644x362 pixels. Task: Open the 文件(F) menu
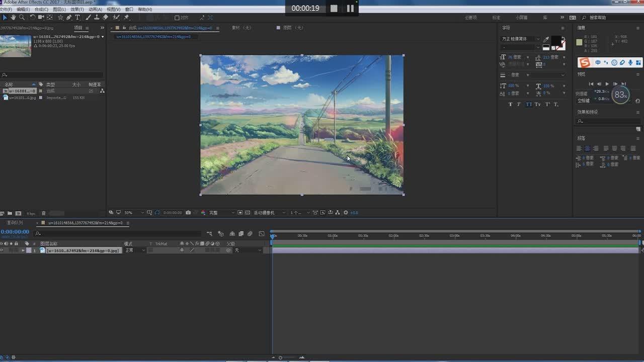[6, 10]
